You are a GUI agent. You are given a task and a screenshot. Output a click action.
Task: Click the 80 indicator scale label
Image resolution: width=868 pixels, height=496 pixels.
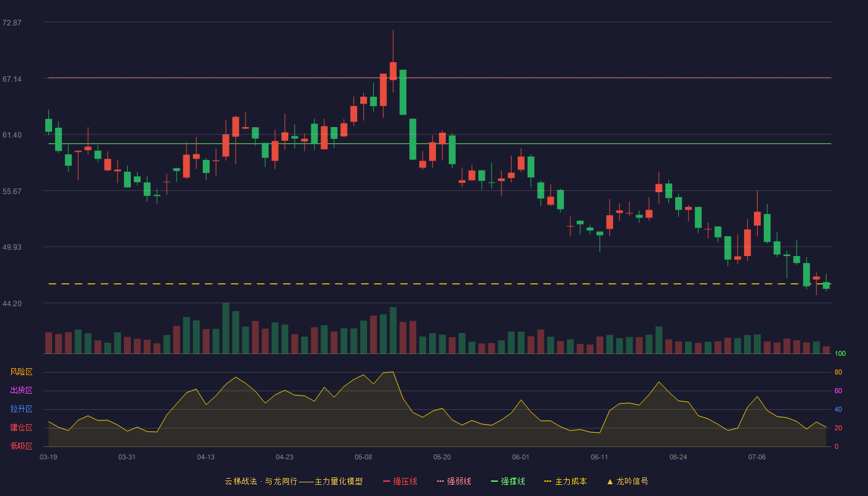click(x=838, y=372)
